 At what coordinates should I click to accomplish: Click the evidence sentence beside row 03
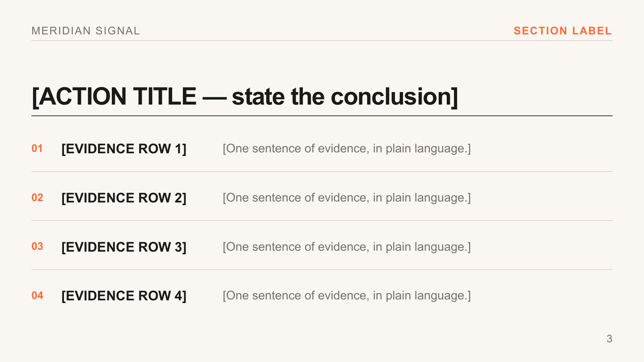tap(347, 247)
